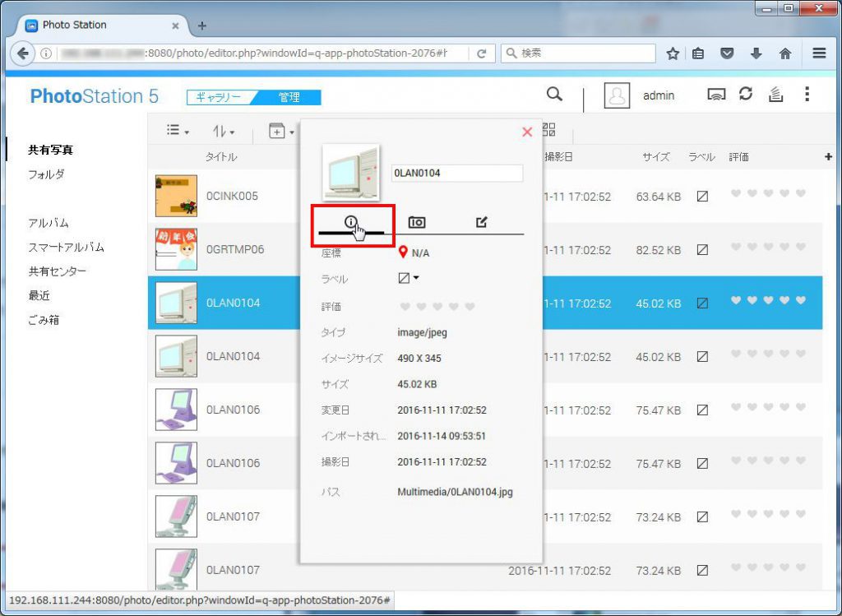The height and width of the screenshot is (616, 842).
Task: Click the browser 検索 search field
Action: pyautogui.click(x=578, y=53)
